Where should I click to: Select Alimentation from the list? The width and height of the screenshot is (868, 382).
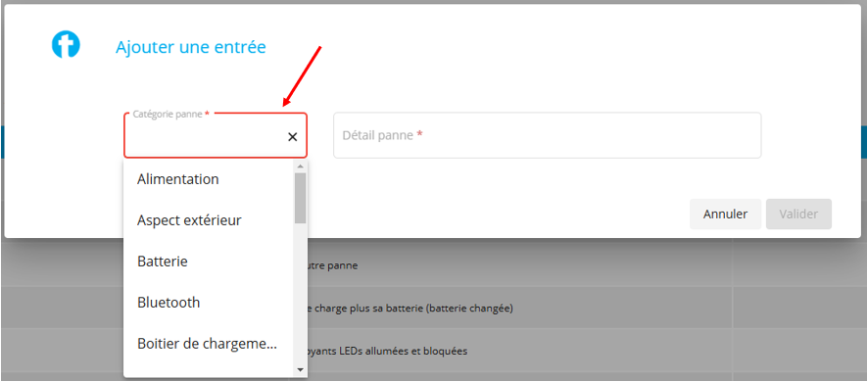pos(209,179)
